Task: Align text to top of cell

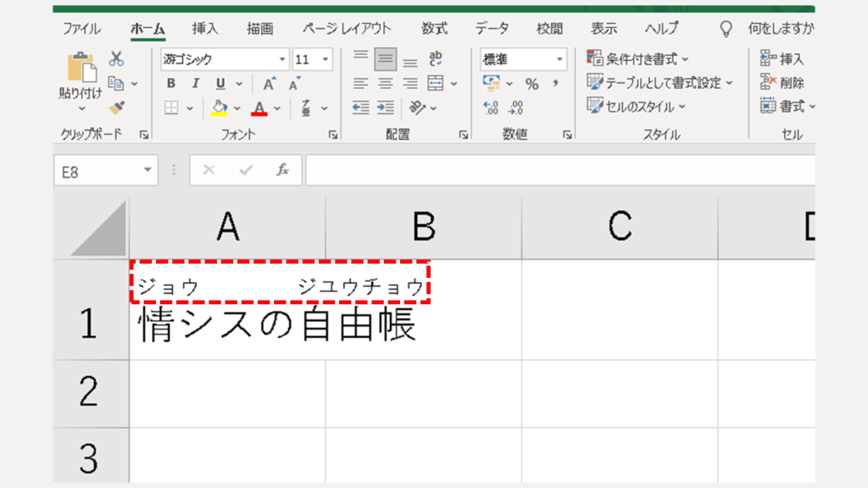Action: [x=360, y=57]
